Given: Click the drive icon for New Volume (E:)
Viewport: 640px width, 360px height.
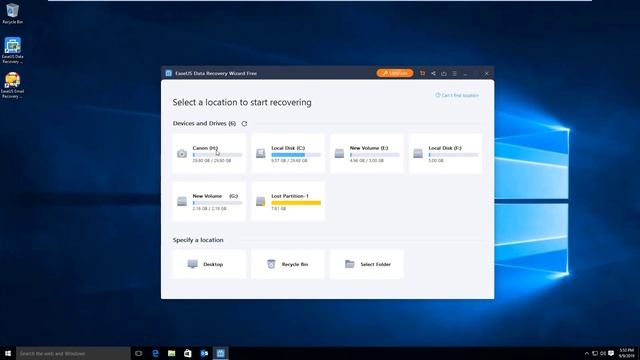Looking at the screenshot, I should click(x=339, y=153).
